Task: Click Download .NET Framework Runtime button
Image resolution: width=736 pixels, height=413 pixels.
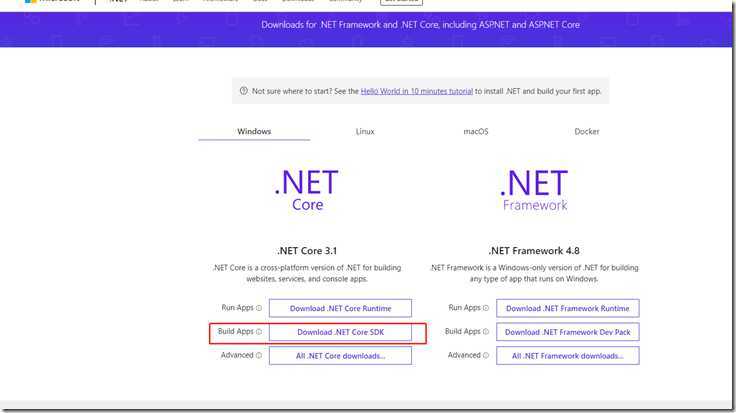Action: [567, 308]
